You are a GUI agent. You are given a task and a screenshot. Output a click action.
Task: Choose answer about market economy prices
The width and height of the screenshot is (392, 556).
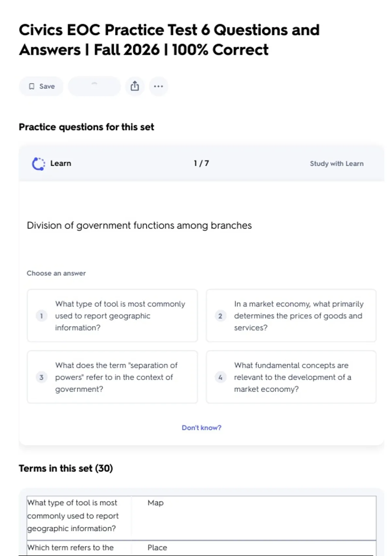point(298,316)
